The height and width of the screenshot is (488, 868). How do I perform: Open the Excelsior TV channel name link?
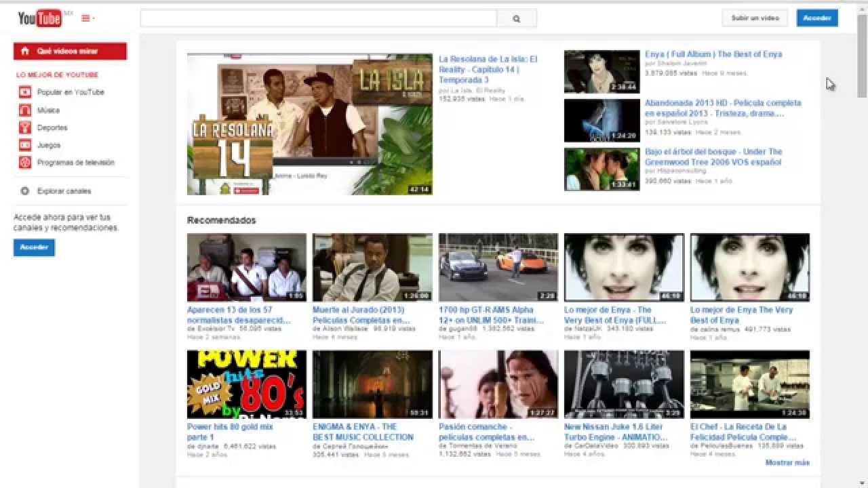pos(215,329)
